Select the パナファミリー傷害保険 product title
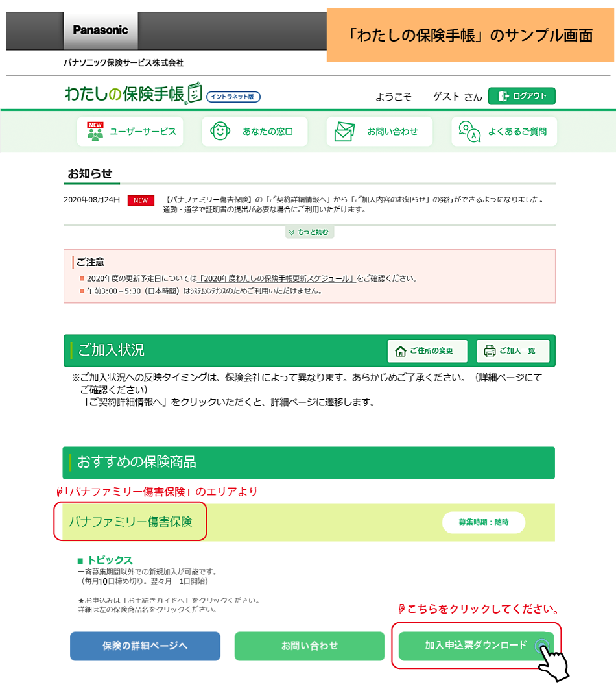Image resolution: width=616 pixels, height=689 pixels. (x=130, y=522)
